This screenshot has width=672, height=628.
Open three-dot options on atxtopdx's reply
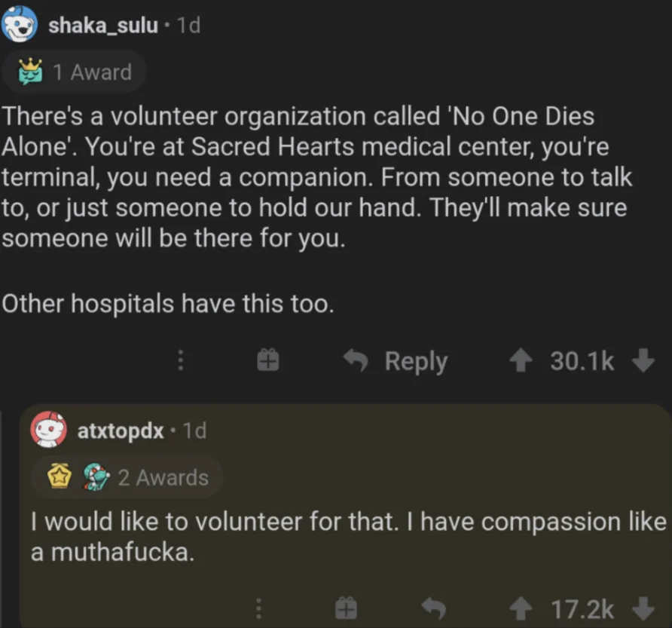click(x=257, y=608)
